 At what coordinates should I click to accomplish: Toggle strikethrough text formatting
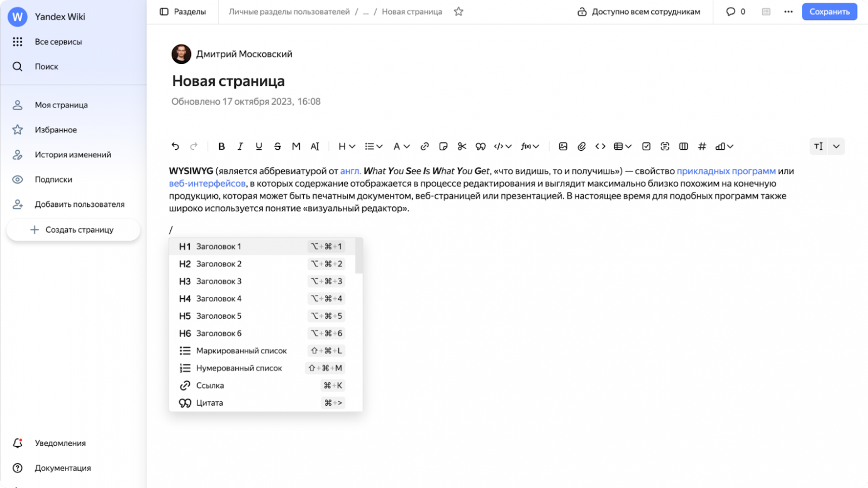tap(277, 146)
